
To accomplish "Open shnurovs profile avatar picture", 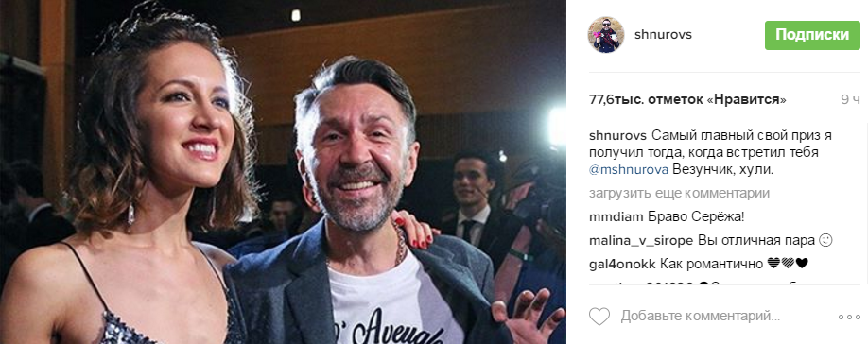I will click(605, 35).
